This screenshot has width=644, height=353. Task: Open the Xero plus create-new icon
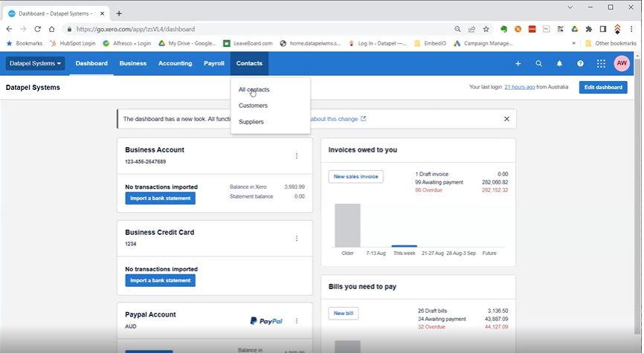518,64
